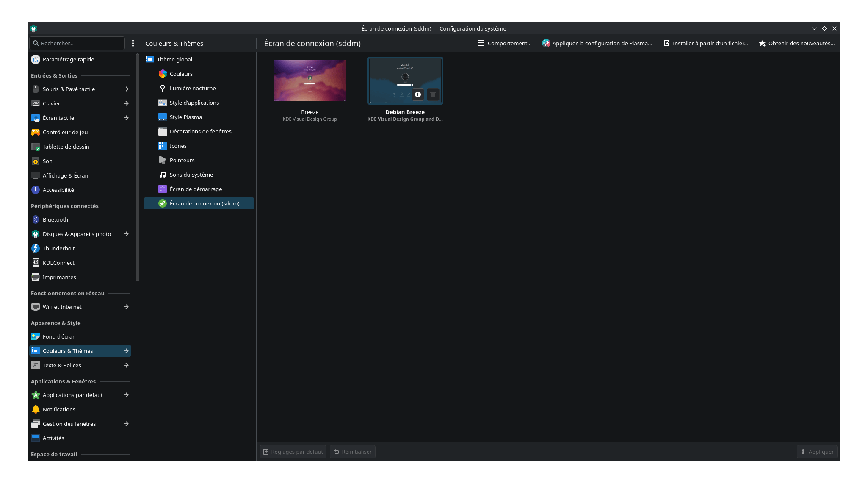This screenshot has height=494, width=868.
Task: Install theme from a file
Action: click(705, 43)
